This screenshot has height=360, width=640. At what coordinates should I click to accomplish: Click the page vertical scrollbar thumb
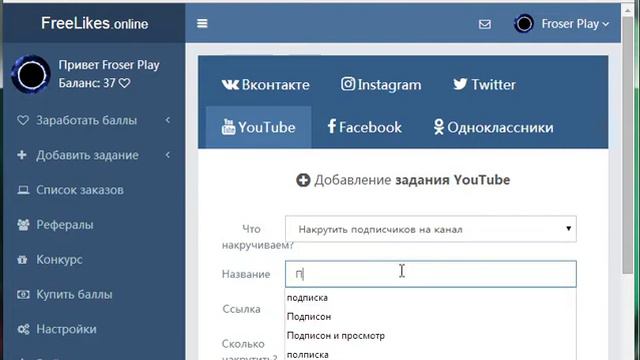[628, 146]
